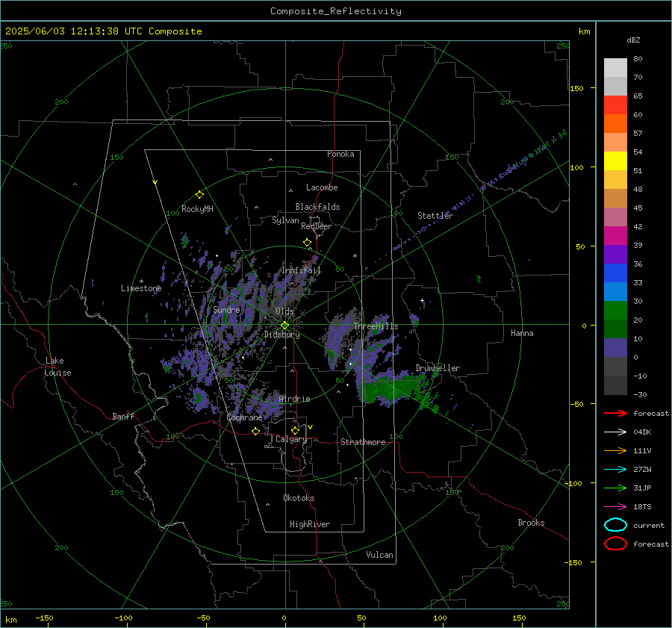Click the green 31JP arrow in legend

(615, 488)
